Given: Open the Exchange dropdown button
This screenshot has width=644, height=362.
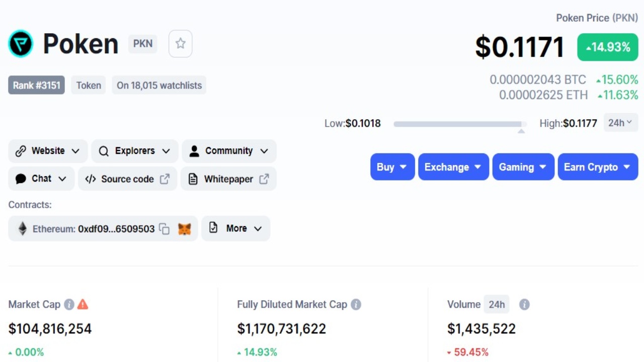Looking at the screenshot, I should (x=453, y=167).
